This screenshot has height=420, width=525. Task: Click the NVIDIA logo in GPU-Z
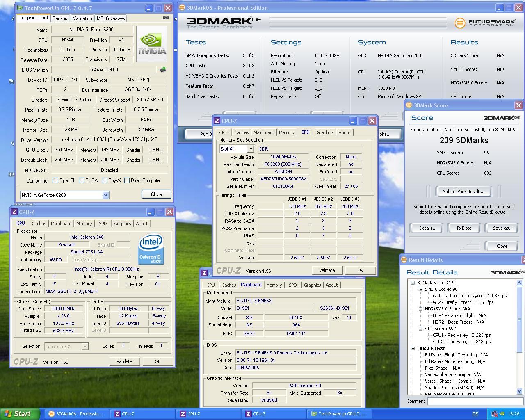pos(152,44)
